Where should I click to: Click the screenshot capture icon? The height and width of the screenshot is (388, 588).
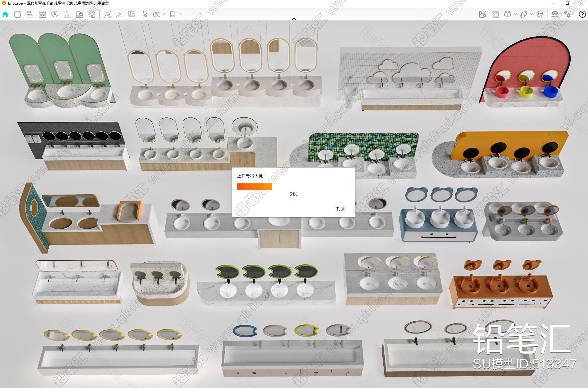(107, 14)
